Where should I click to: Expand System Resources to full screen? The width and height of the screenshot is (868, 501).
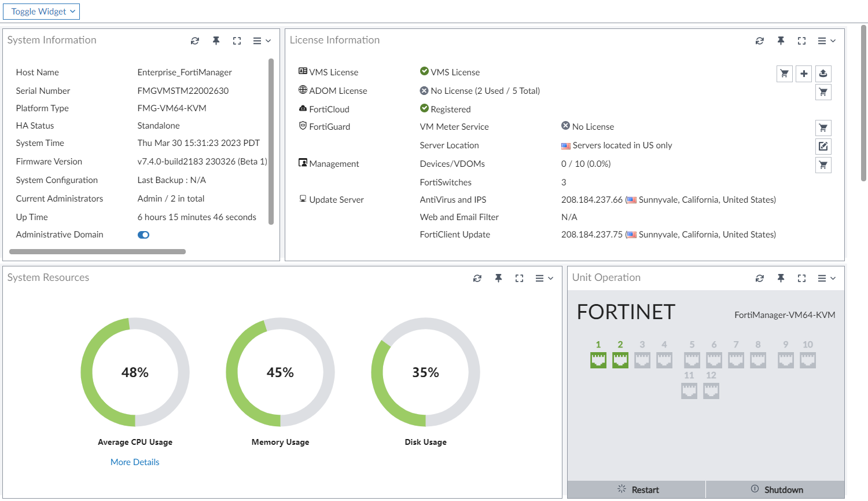(x=519, y=278)
